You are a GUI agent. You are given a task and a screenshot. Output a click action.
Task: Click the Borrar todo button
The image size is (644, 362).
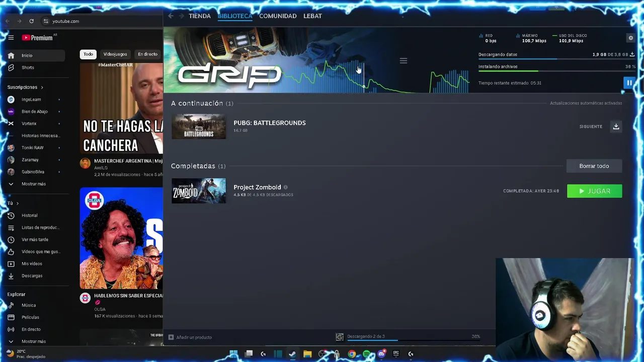click(x=594, y=166)
